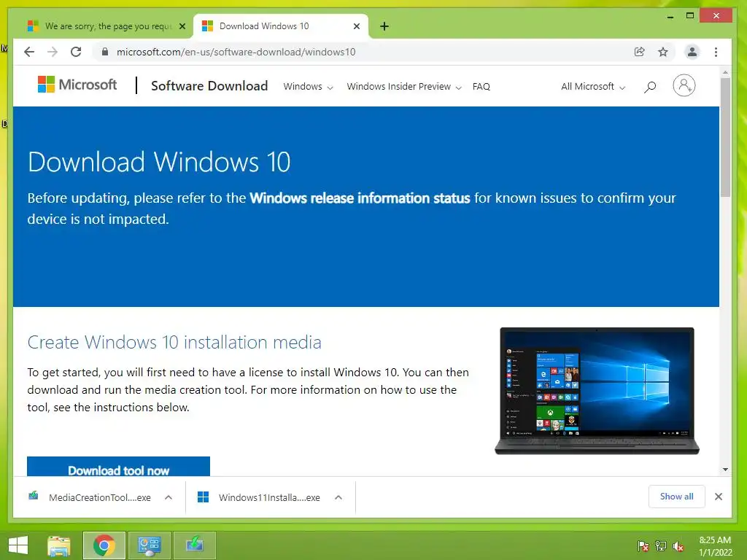
Task: Click the green download arrow taskbar icon
Action: point(194,545)
